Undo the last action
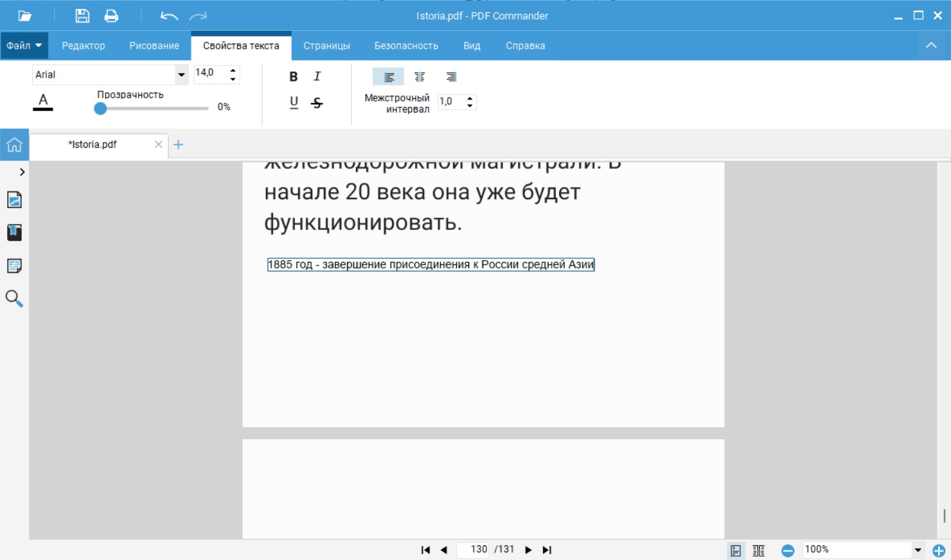 point(169,16)
